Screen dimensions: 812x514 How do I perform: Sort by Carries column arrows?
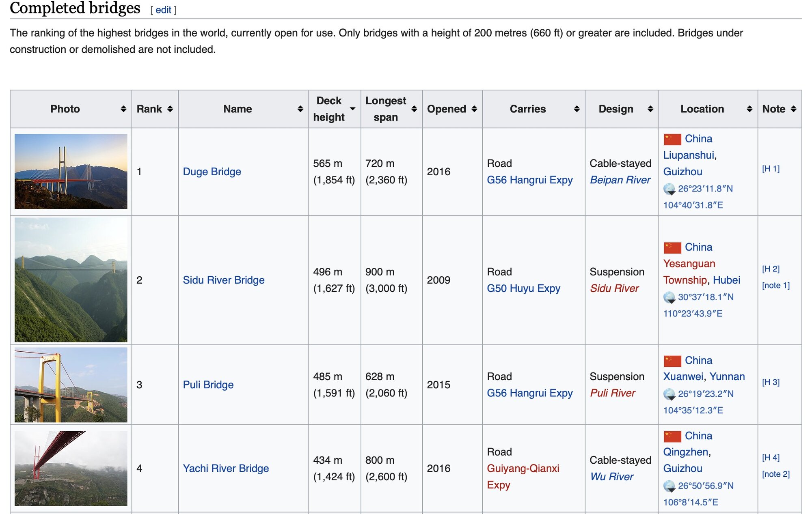(577, 109)
